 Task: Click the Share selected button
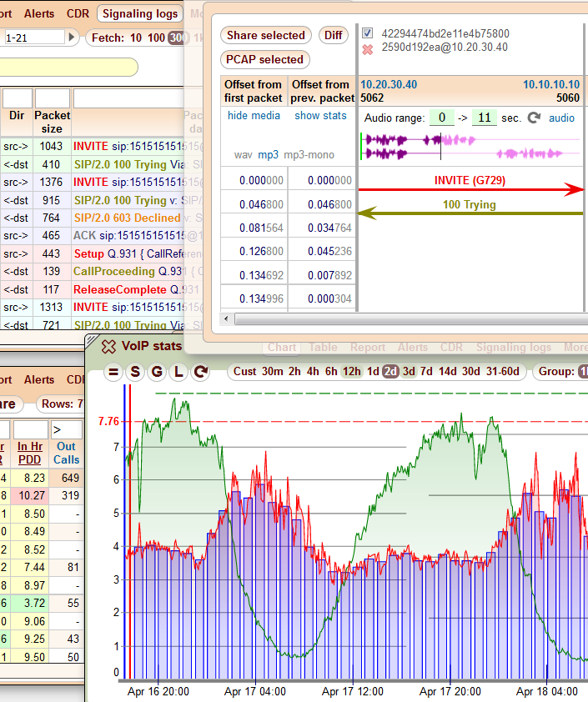click(265, 35)
